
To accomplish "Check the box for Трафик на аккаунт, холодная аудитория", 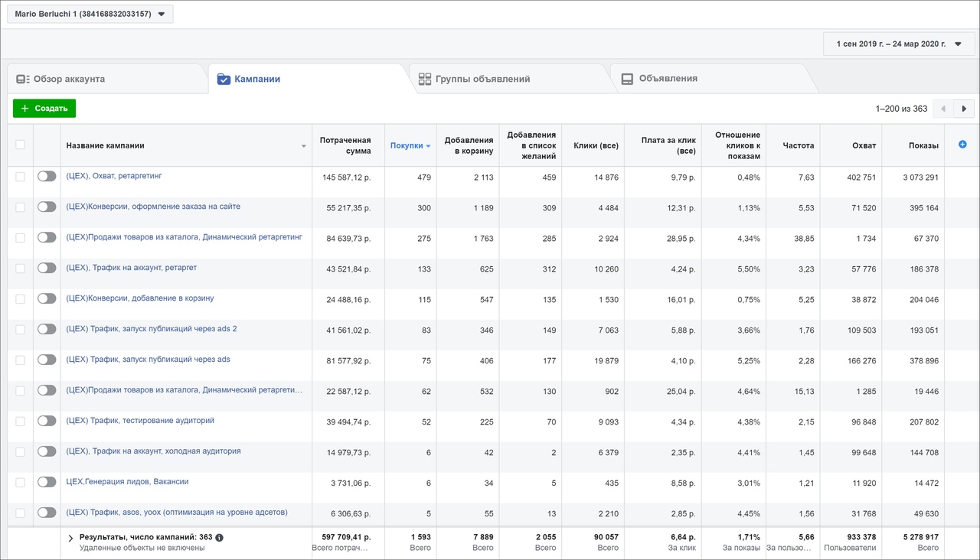I will 20,452.
